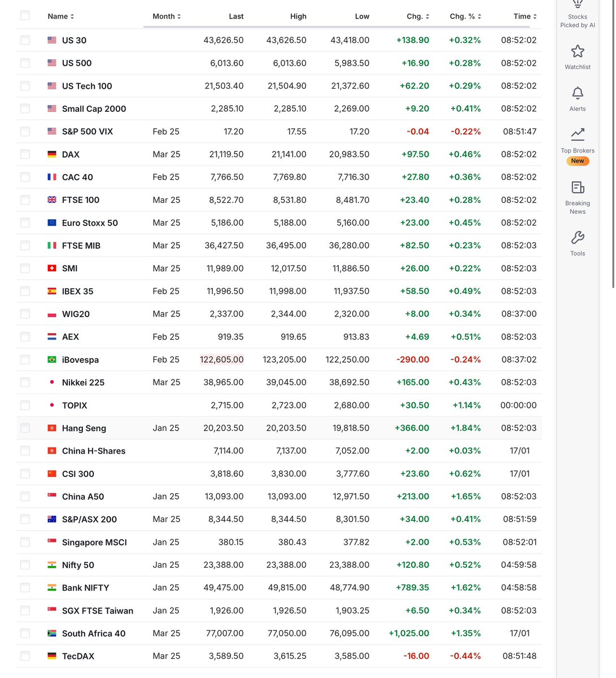Click iBovespa last price 122,605.00
Viewport: 616px width, 678px height.
point(222,359)
